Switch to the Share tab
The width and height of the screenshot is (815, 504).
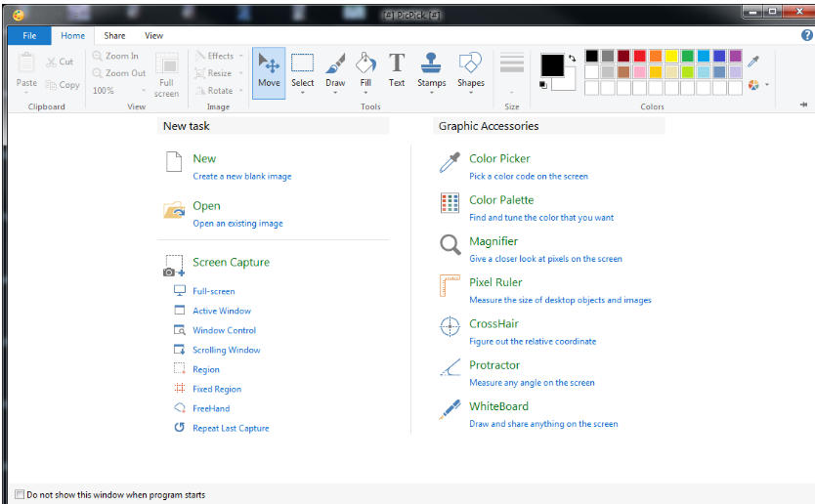114,35
